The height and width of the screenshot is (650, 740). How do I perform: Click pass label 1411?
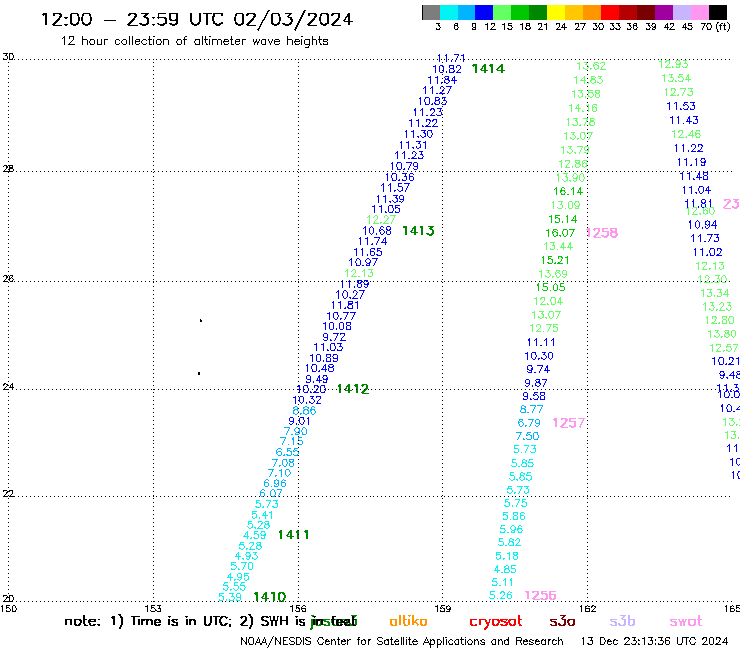point(294,535)
